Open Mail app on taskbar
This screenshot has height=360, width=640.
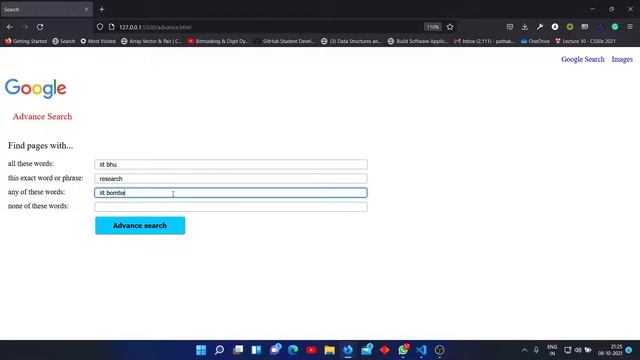point(367,350)
